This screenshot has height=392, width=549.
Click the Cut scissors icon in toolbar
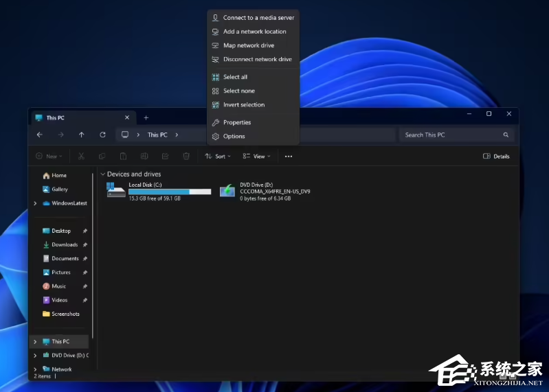pyautogui.click(x=81, y=157)
